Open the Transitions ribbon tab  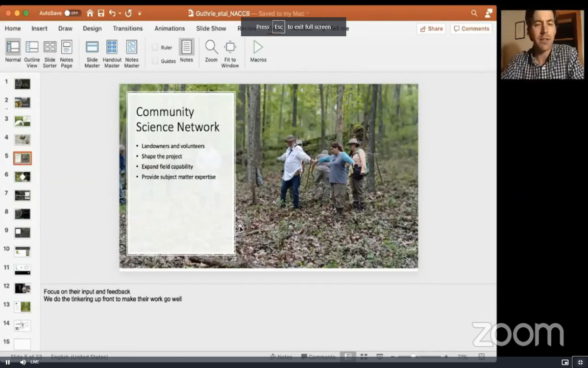127,28
